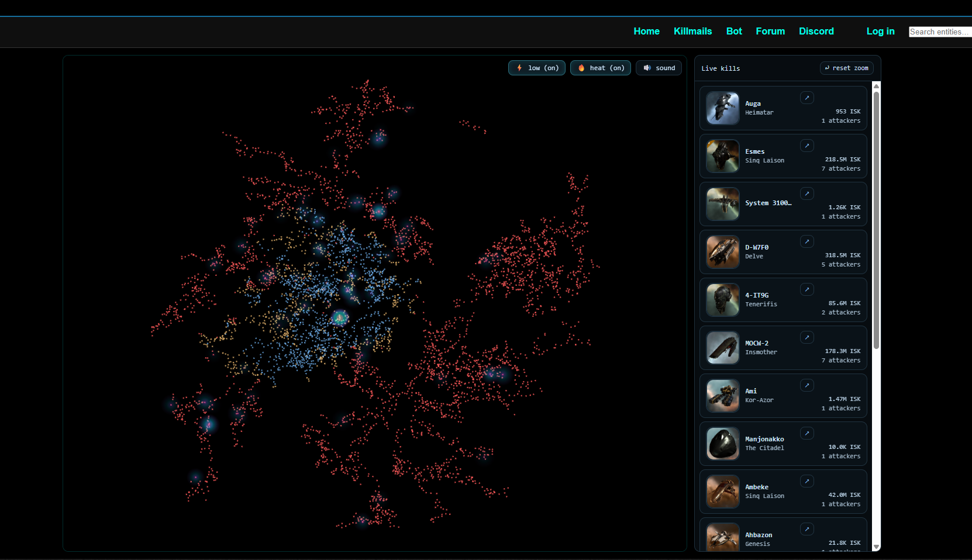972x560 pixels.
Task: Click the reset zoom button
Action: tap(846, 68)
